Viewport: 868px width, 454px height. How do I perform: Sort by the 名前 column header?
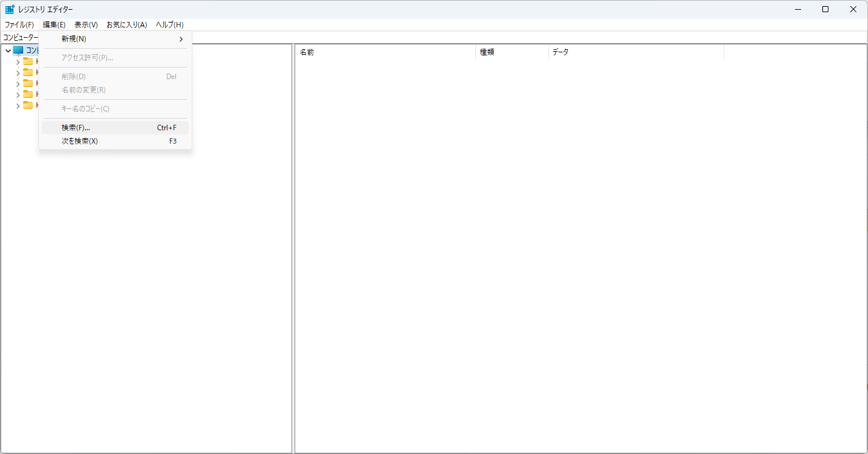pos(385,52)
